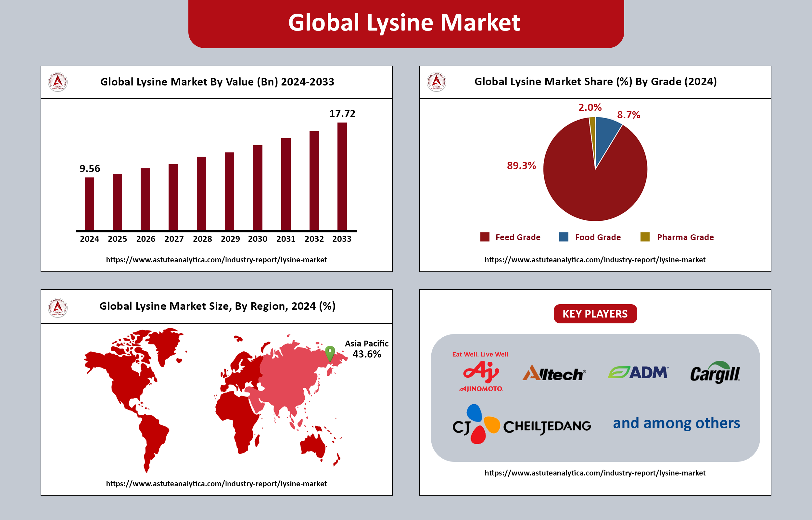Click the Pharma Grade legend color swatch

[645, 237]
